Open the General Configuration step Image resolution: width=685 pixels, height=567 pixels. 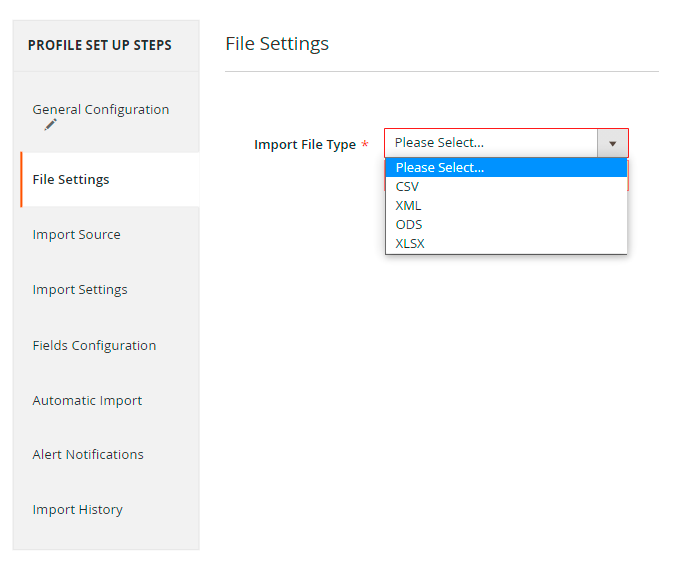click(100, 110)
